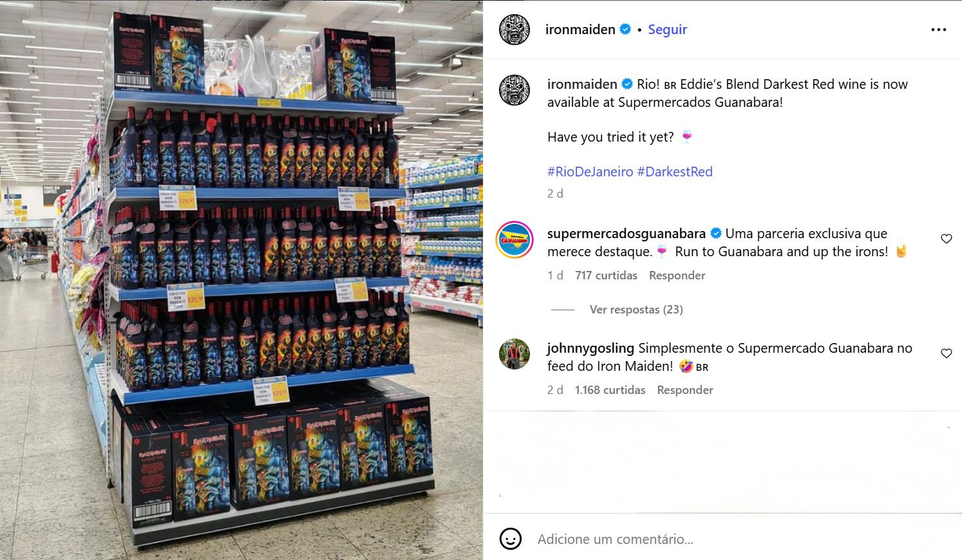Click the Iron Maiden avatar in post header
962x560 pixels.
click(514, 30)
